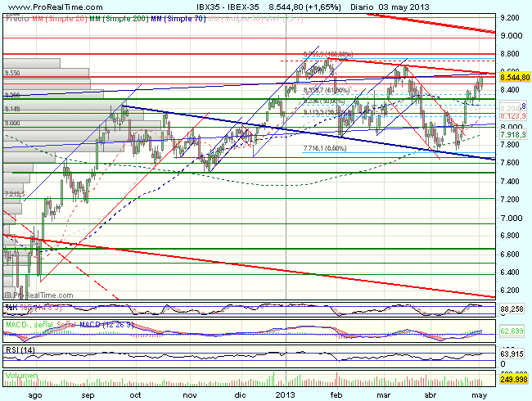Click the 8.544,80 current price tag on axis
The image size is (532, 401).
click(514, 77)
